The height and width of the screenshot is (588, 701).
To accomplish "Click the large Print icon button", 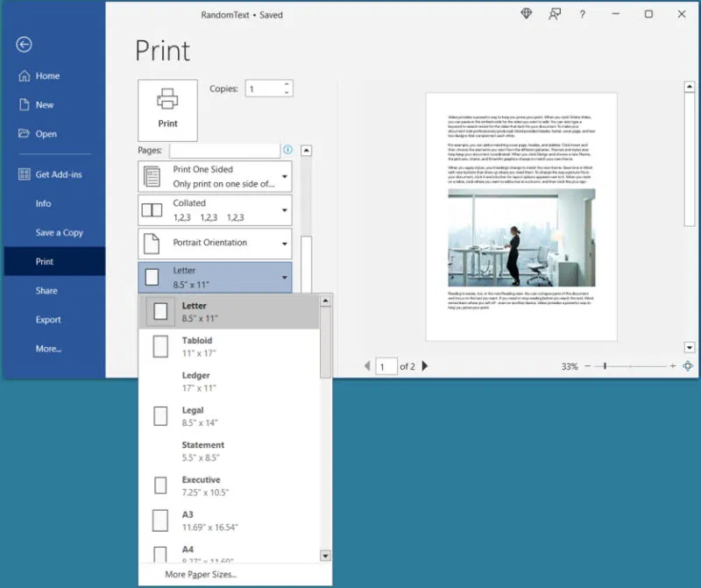I will coord(167,110).
